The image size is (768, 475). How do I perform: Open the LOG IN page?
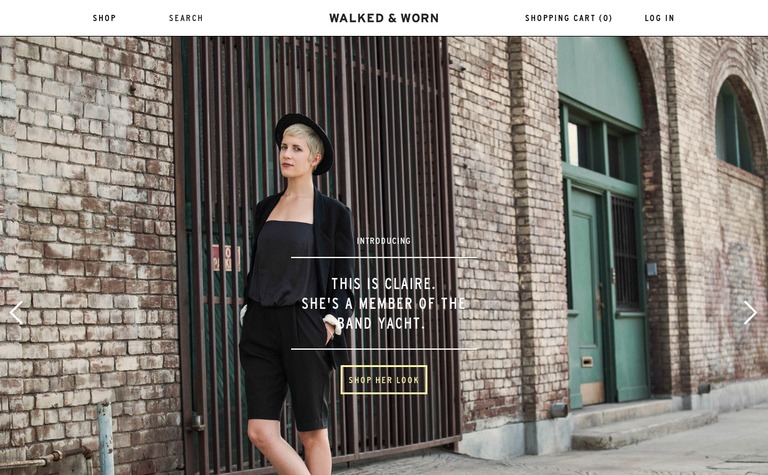659,18
